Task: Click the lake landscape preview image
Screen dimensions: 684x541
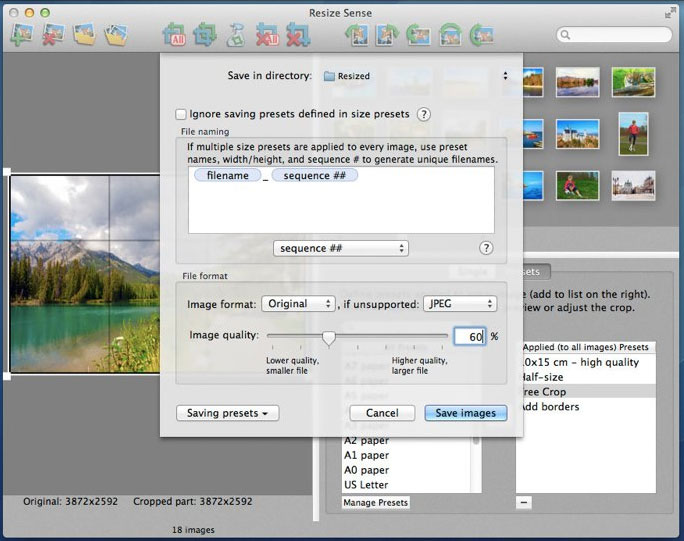Action: [x=85, y=274]
